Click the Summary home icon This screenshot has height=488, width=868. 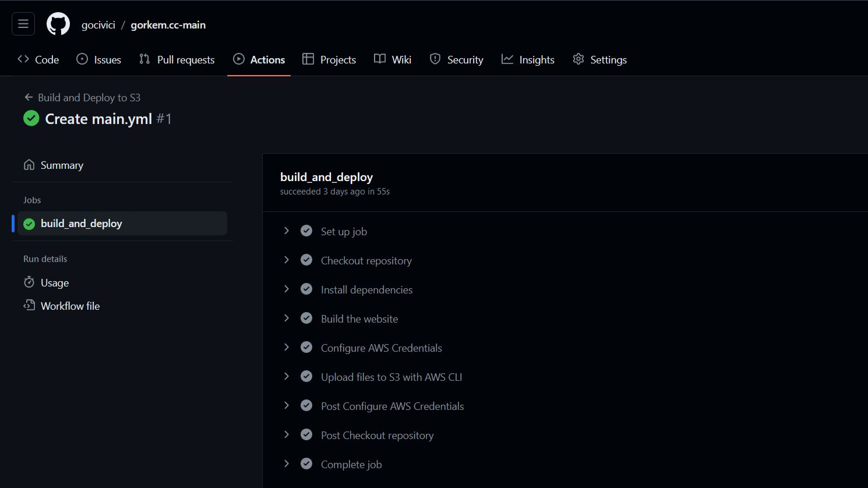(x=29, y=165)
